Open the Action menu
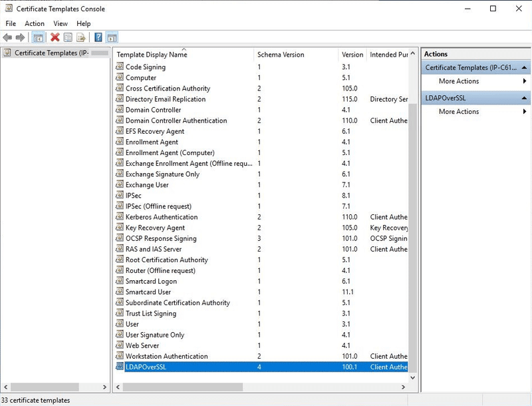 tap(35, 23)
